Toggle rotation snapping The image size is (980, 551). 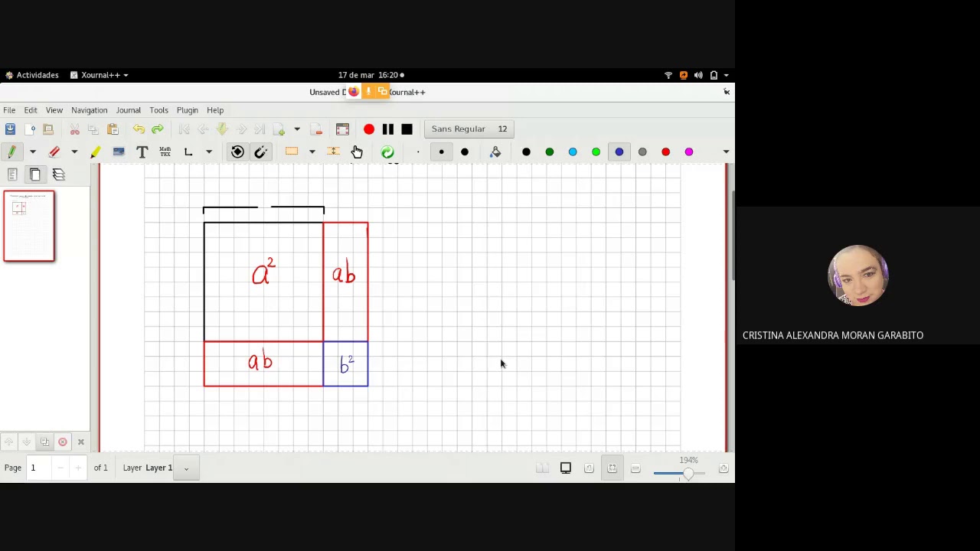[237, 152]
